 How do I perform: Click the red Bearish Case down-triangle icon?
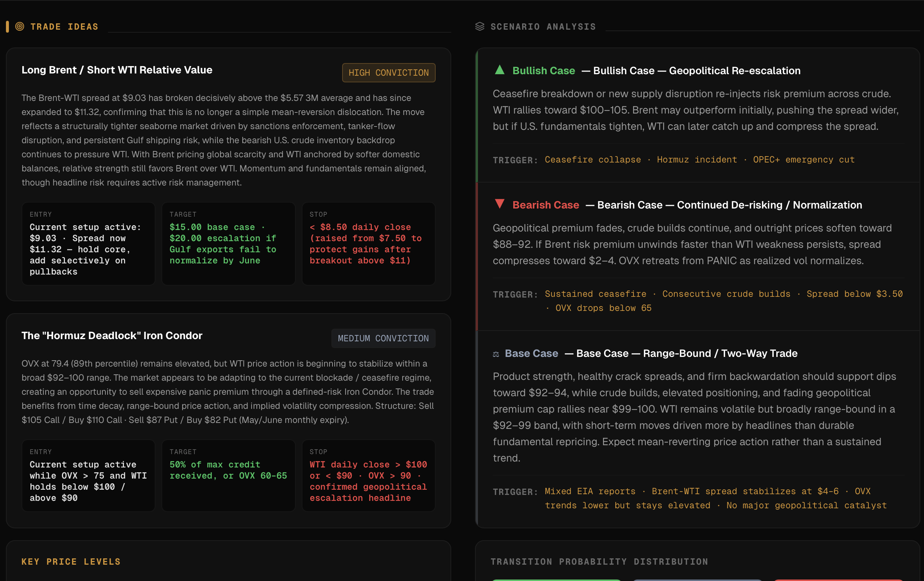click(499, 204)
